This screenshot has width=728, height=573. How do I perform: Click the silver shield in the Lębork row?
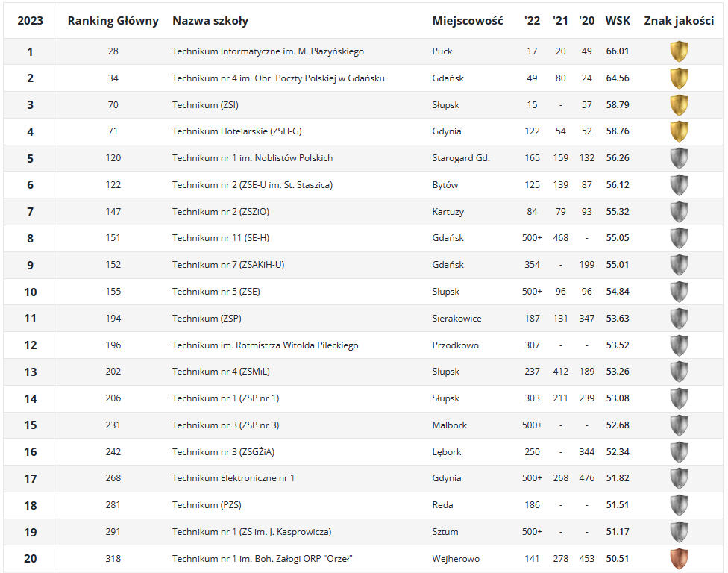point(679,452)
